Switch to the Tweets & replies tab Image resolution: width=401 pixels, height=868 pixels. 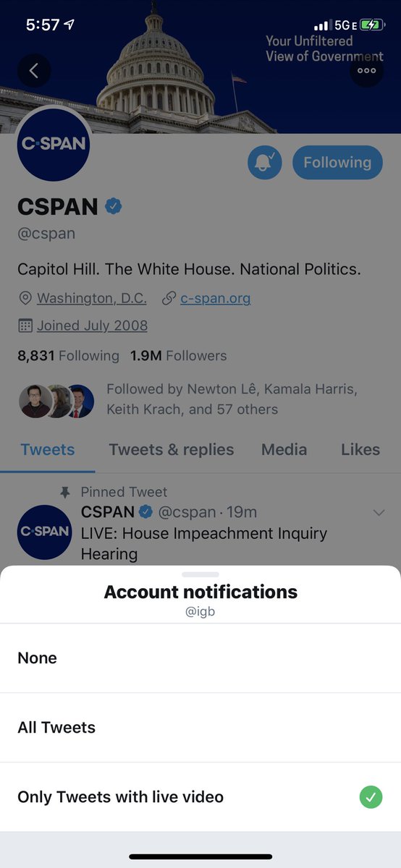click(x=172, y=449)
